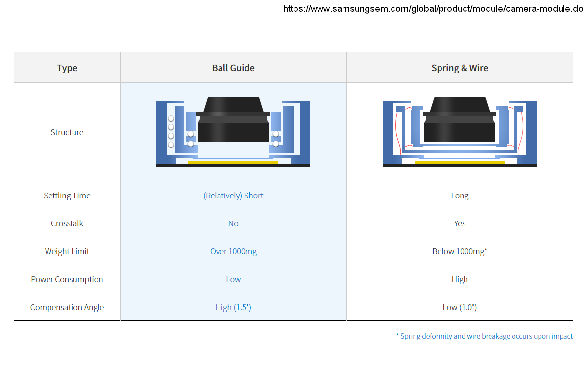Click the URL text at top
The image size is (588, 392).
(433, 9)
